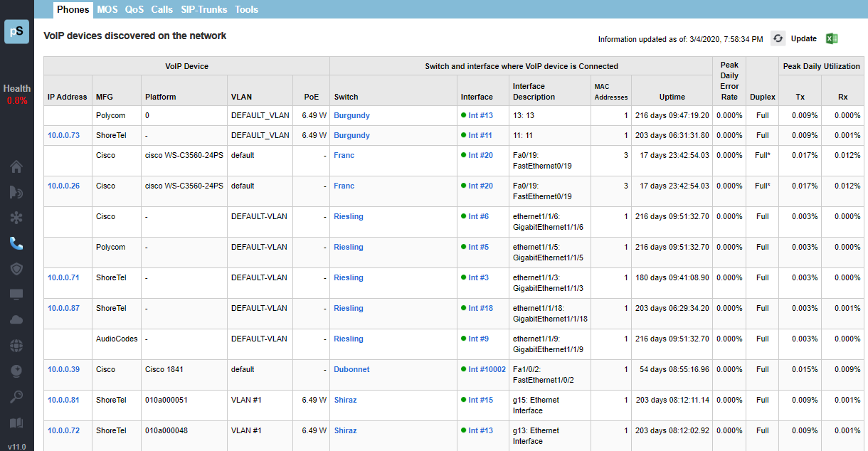This screenshot has height=451, width=868.
Task: Export table with the Excel icon
Action: click(832, 39)
